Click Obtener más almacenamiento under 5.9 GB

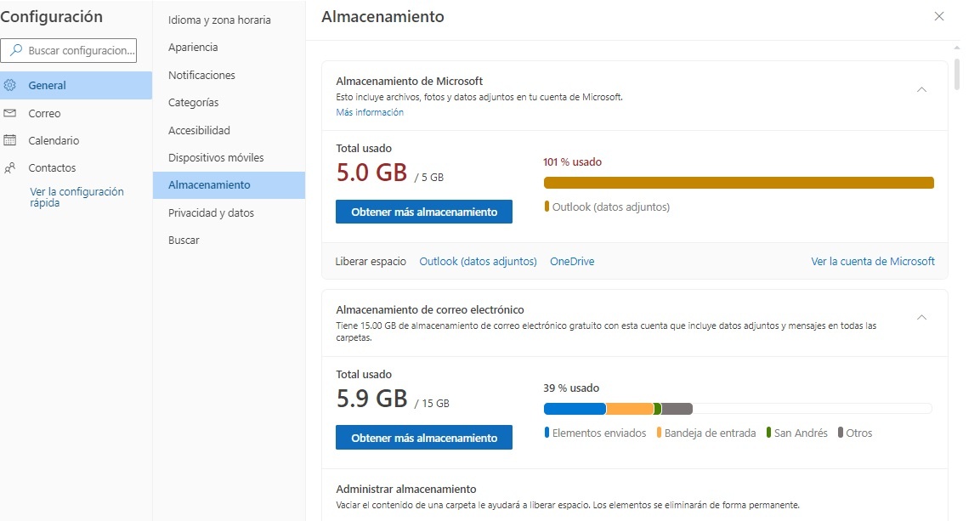point(424,438)
